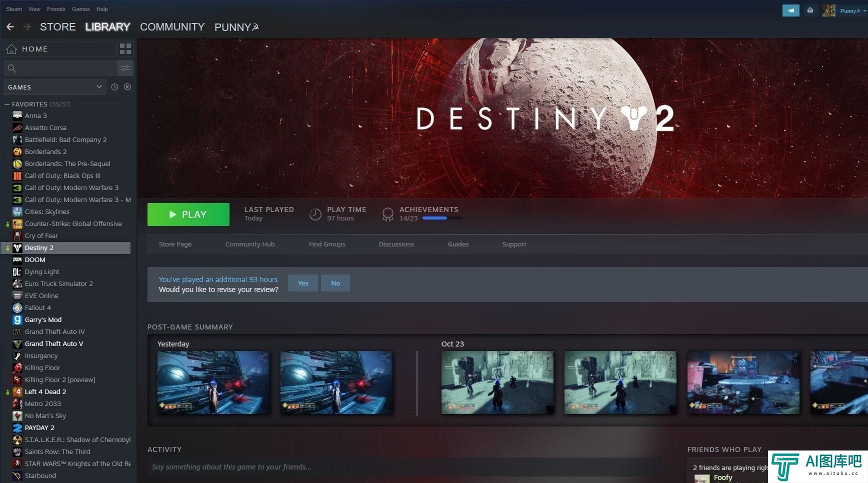868x483 pixels.
Task: Open first Oct 23 screenshot thumbnail
Action: pyautogui.click(x=497, y=382)
